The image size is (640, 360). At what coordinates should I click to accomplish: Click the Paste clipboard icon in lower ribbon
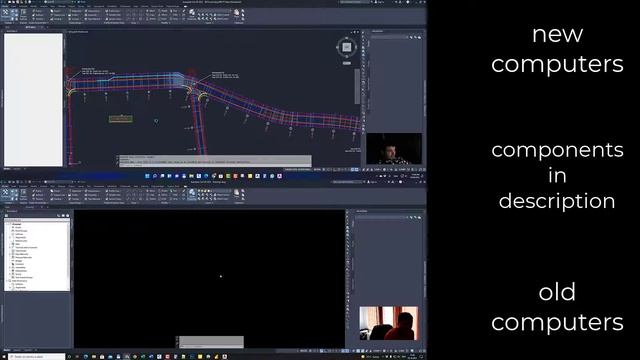point(237,193)
